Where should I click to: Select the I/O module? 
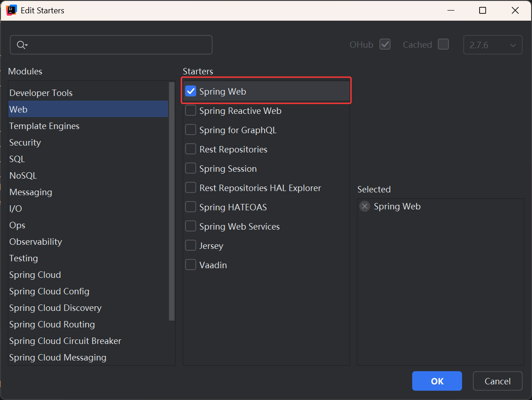coord(88,208)
